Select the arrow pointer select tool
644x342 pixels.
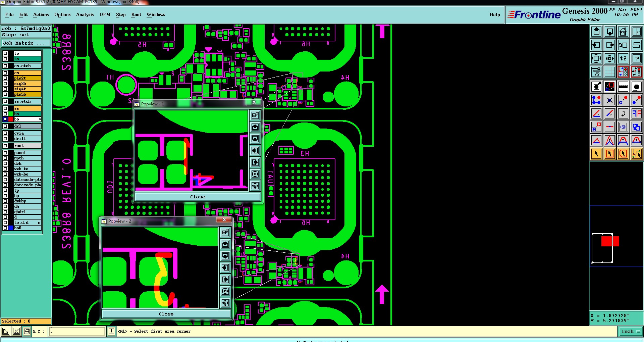tap(596, 154)
